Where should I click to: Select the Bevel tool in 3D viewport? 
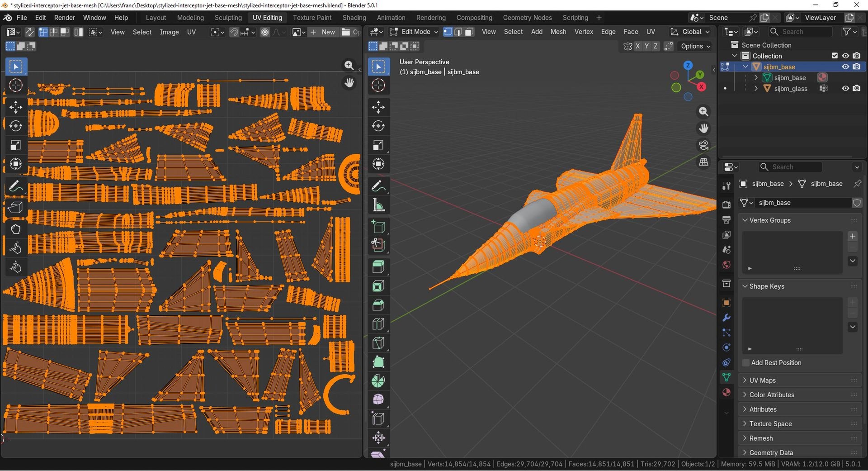(378, 305)
